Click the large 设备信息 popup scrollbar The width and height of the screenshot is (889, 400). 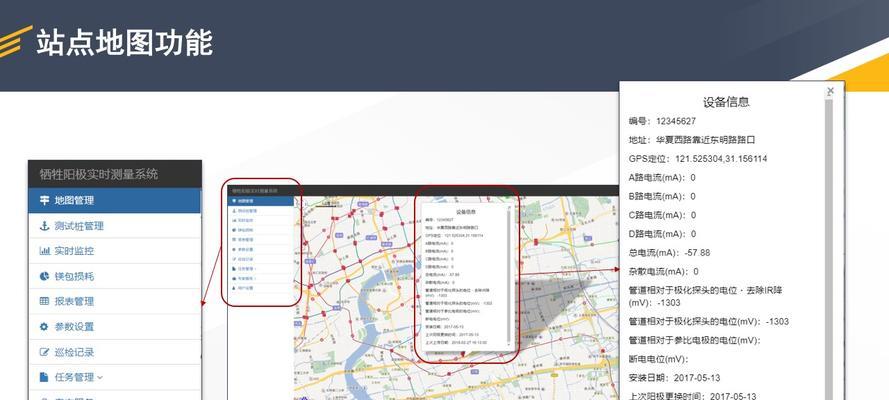coord(828,249)
